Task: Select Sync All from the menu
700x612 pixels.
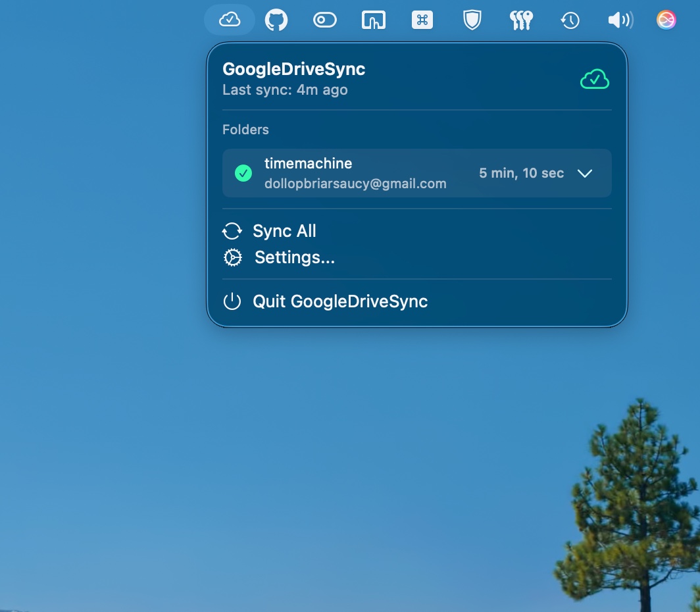Action: [284, 231]
